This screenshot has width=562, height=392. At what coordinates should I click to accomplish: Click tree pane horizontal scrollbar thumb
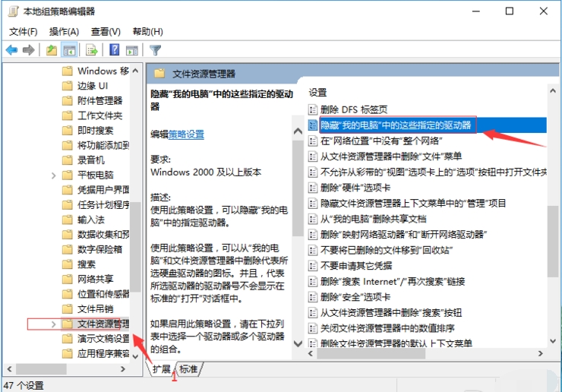coord(41,368)
